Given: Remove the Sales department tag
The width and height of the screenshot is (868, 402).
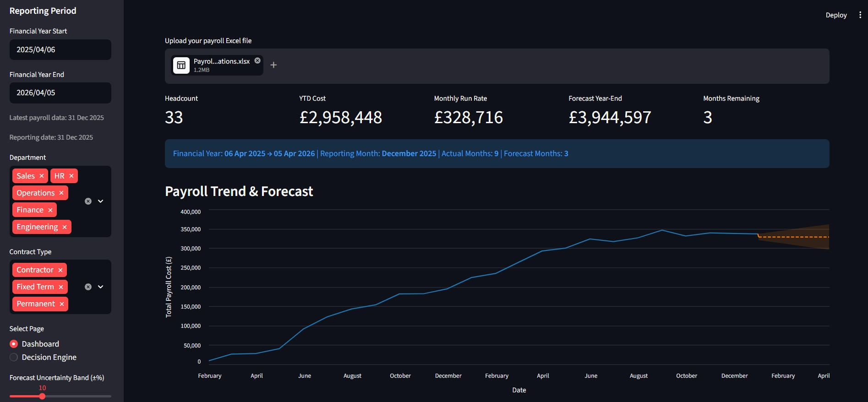Looking at the screenshot, I should (42, 176).
